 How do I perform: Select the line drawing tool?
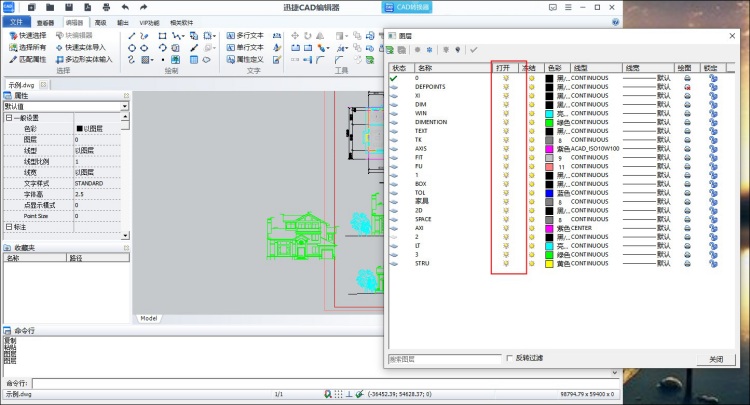coord(132,36)
